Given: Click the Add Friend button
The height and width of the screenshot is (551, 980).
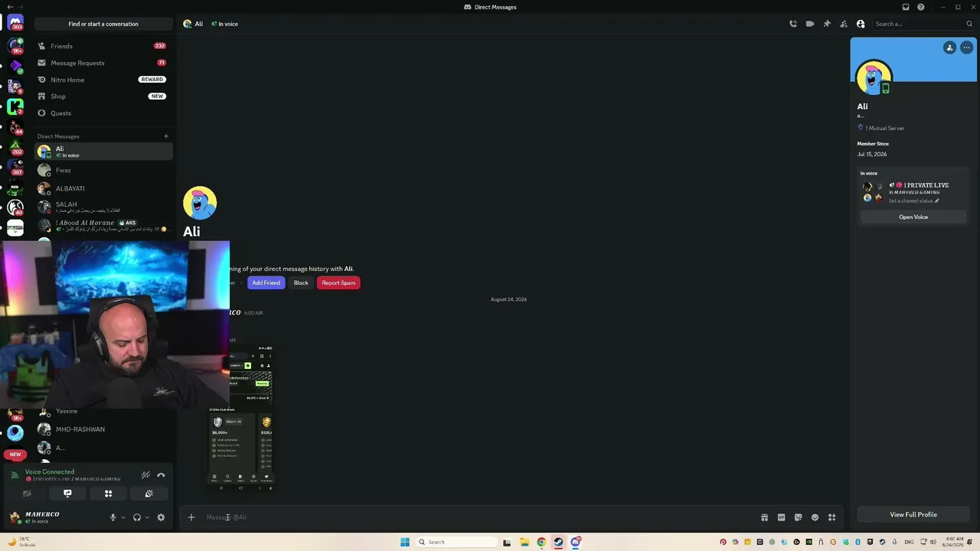Looking at the screenshot, I should tap(266, 283).
